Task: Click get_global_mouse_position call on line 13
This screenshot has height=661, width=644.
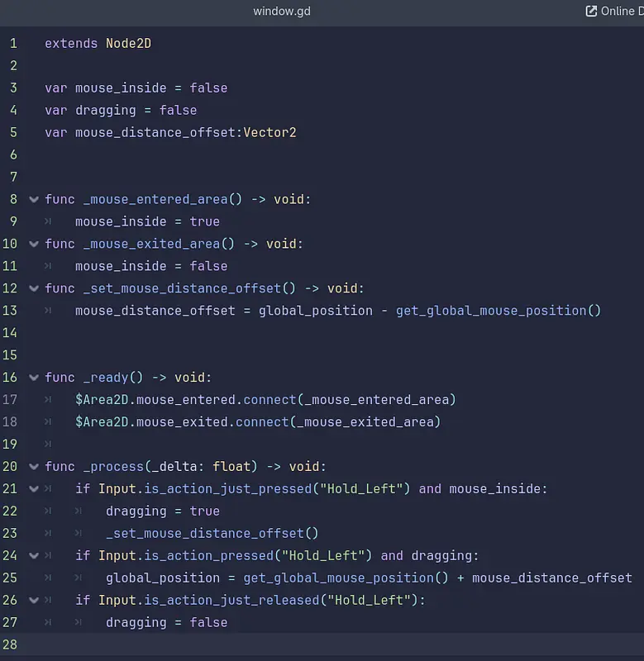Action: (490, 311)
